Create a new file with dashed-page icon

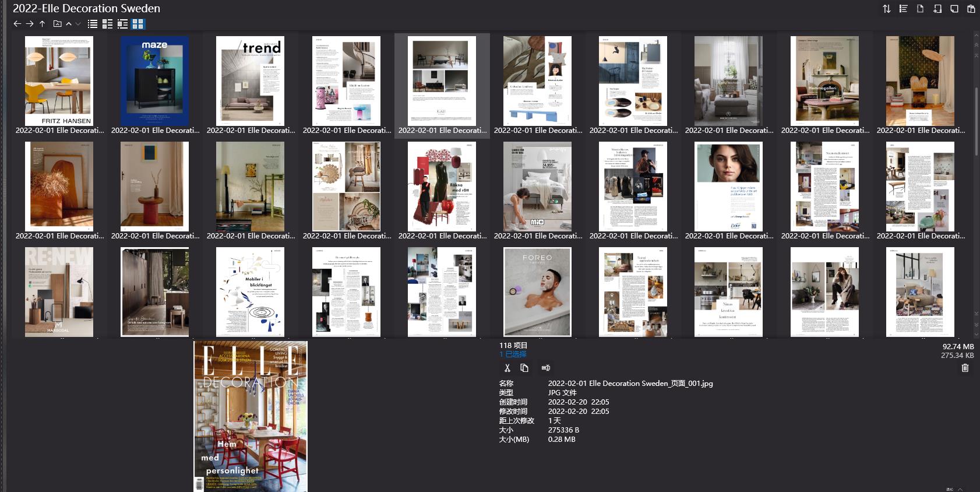pyautogui.click(x=921, y=9)
